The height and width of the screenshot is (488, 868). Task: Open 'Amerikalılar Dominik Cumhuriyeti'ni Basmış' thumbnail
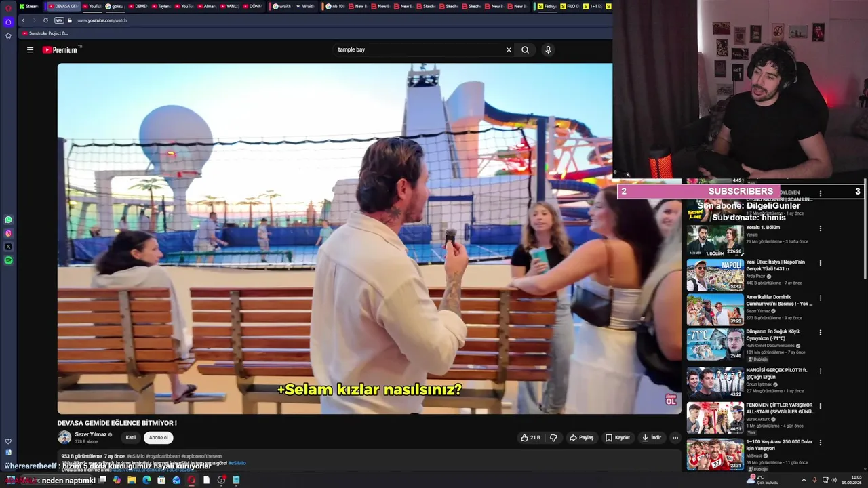click(715, 310)
